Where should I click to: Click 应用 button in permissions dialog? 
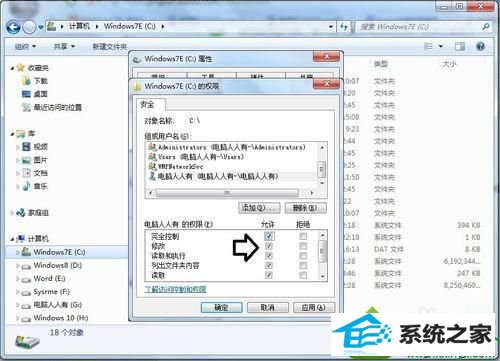point(313,307)
